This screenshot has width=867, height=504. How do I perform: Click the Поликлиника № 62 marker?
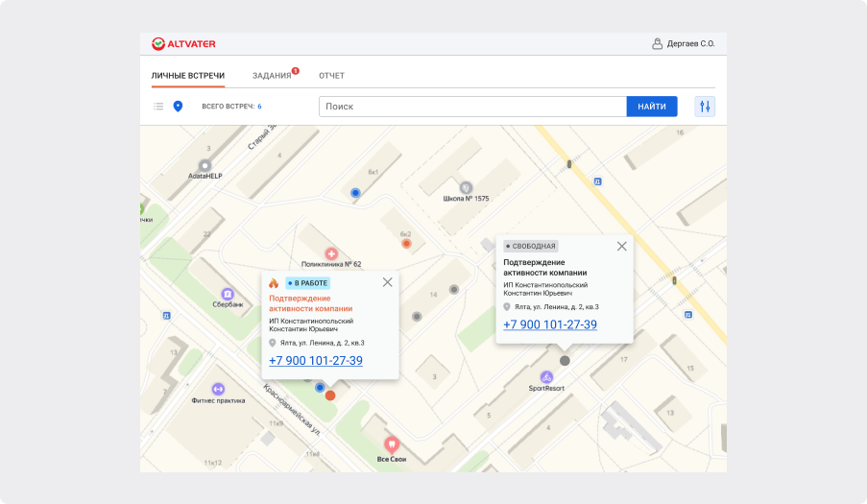tap(331, 253)
